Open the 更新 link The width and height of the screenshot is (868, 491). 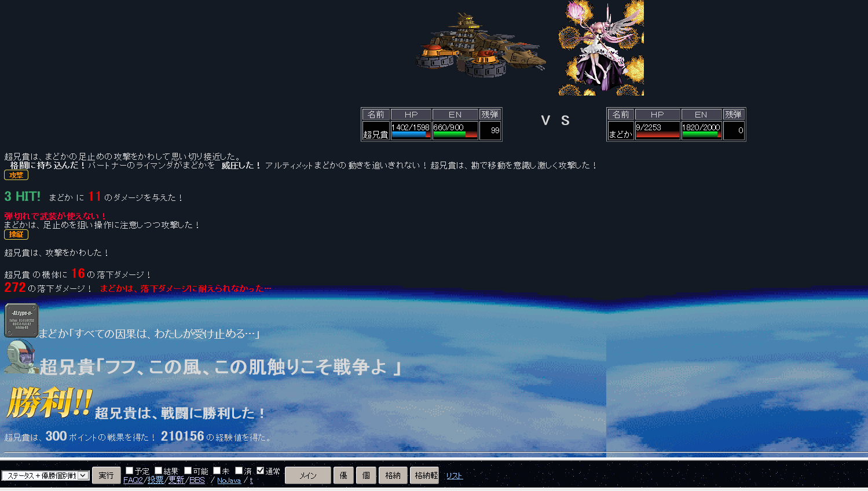point(177,480)
